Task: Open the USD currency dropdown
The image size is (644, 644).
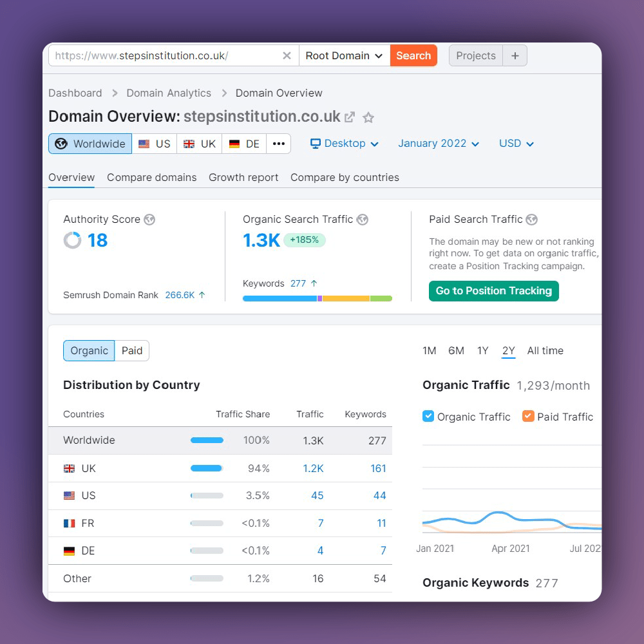Action: (516, 144)
